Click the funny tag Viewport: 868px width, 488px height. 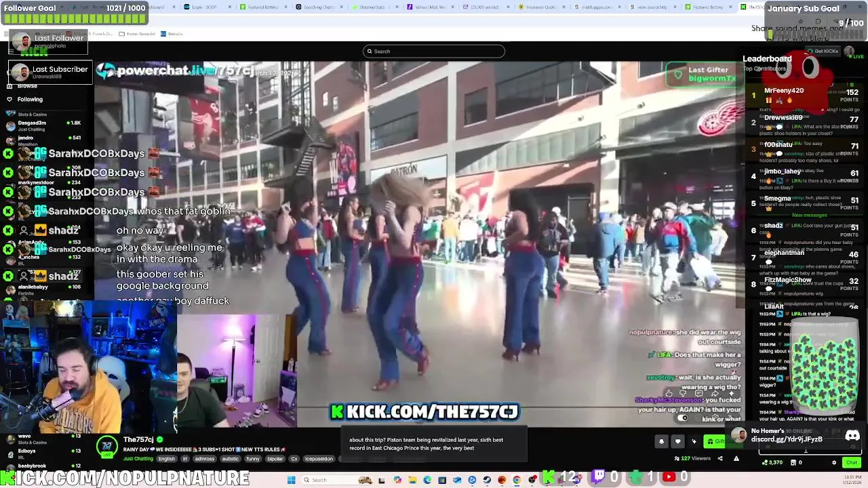click(x=253, y=459)
